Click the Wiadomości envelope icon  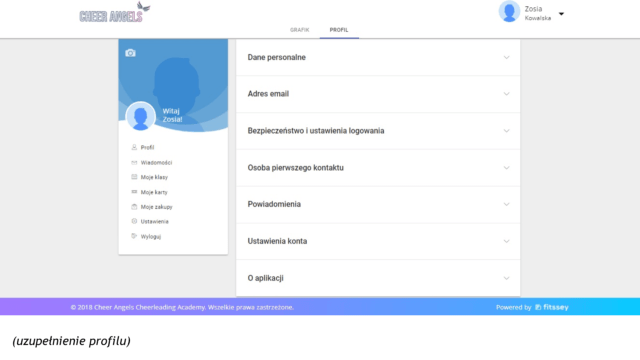pos(134,162)
